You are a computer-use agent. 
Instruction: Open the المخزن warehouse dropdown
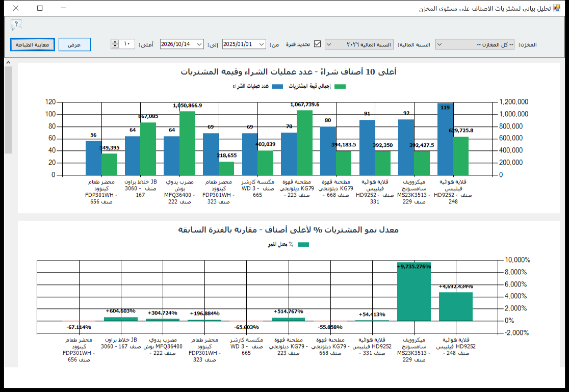pyautogui.click(x=475, y=44)
